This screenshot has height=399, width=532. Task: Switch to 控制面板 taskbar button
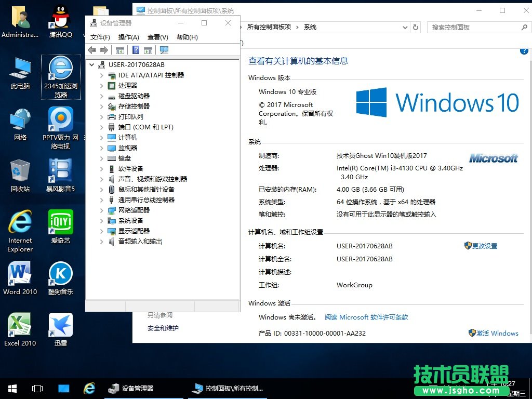pyautogui.click(x=228, y=389)
